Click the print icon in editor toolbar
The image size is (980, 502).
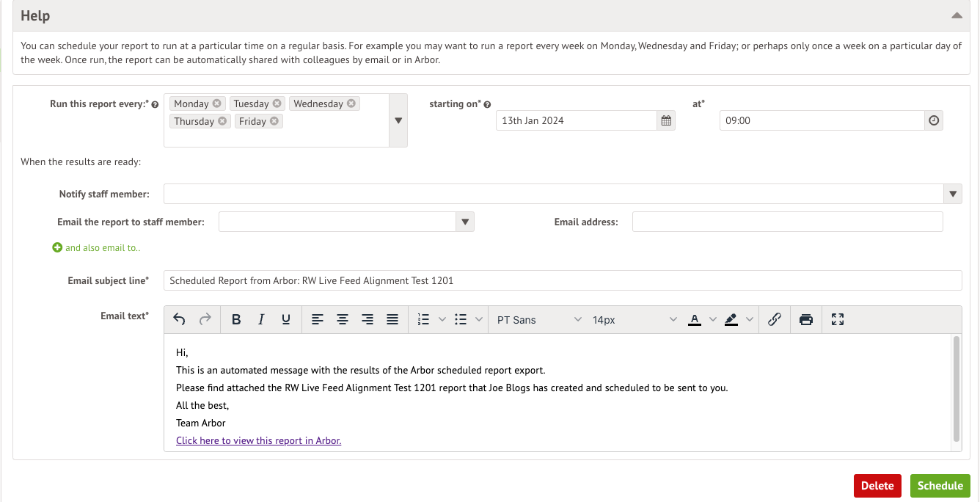[x=806, y=319]
